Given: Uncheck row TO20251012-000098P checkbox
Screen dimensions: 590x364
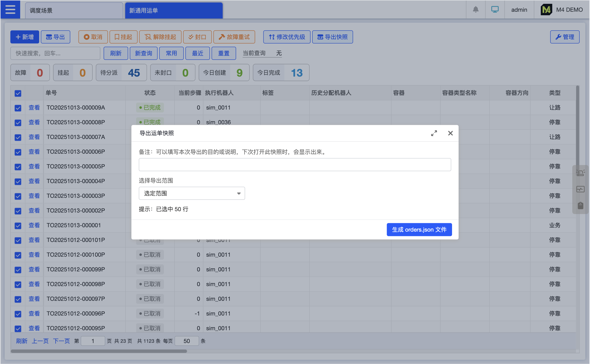Looking at the screenshot, I should coord(18,284).
